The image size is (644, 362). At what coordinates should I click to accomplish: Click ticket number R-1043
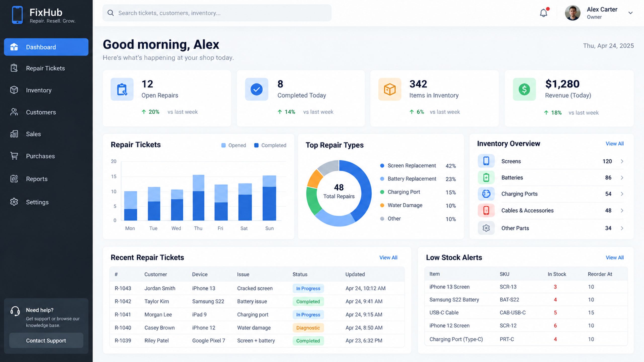pos(123,288)
